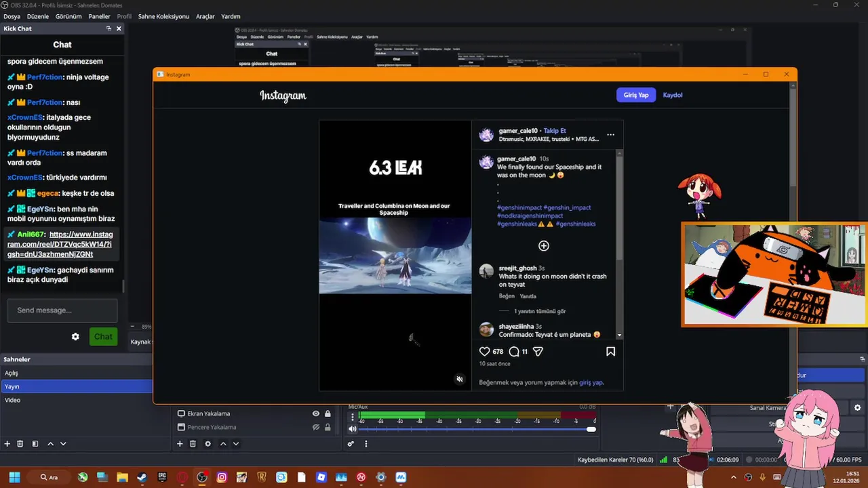Adjust Mic/Aux volume slider handle
The height and width of the screenshot is (488, 868).
click(x=591, y=429)
